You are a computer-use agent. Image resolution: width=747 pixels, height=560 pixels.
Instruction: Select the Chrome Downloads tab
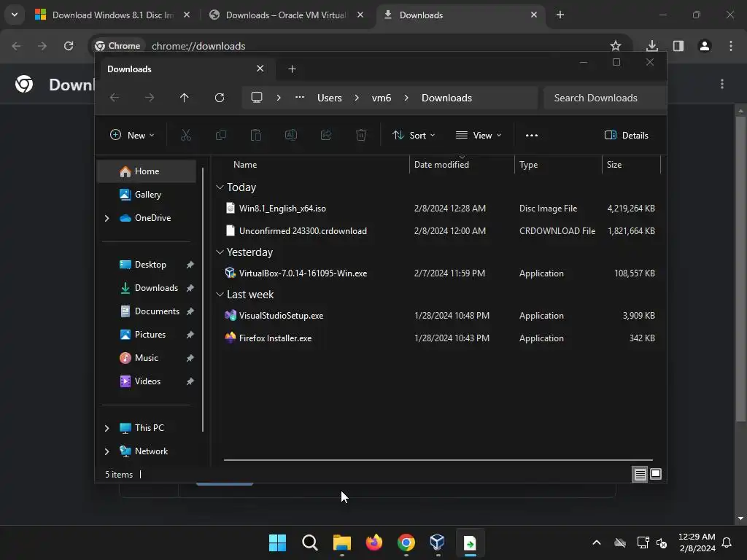point(460,15)
